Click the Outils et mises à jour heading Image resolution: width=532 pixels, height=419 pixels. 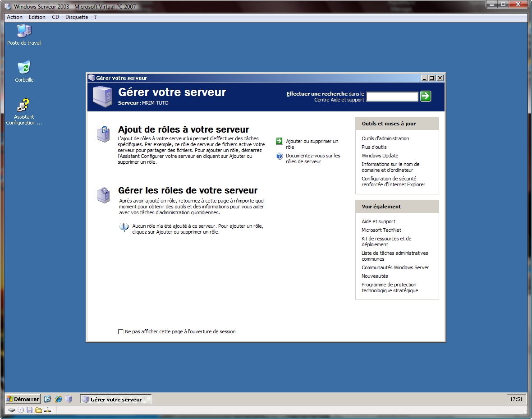click(389, 124)
